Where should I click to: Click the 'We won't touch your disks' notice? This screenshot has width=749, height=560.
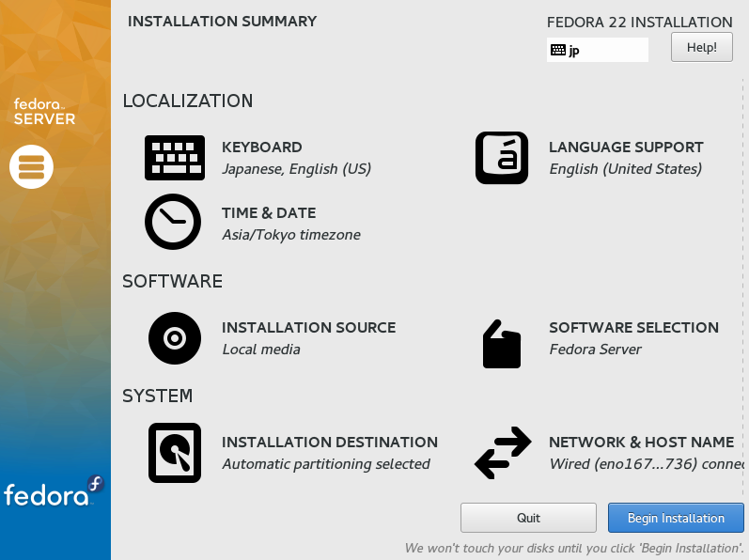(x=574, y=548)
